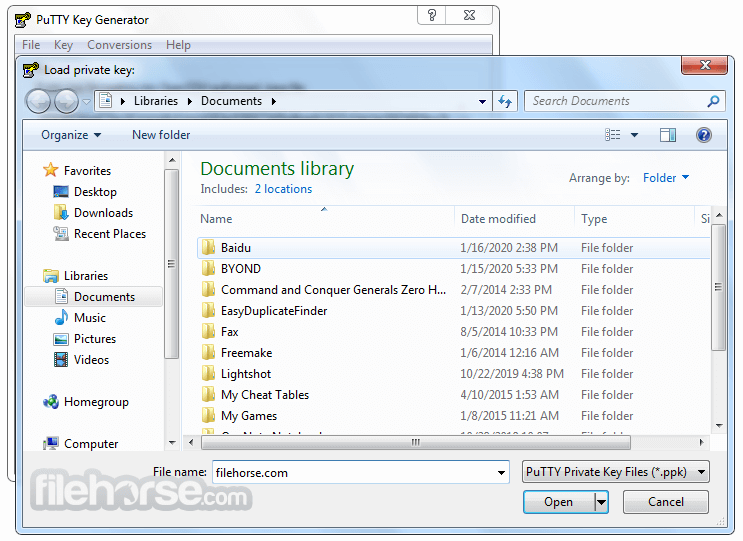Click the file list vertical scrollbar thumb
This screenshot has height=541, width=743.
tap(718, 287)
